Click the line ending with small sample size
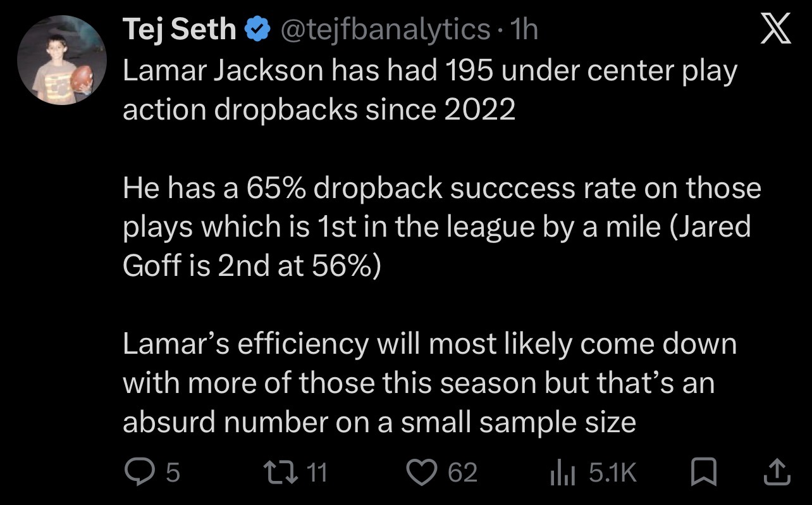The height and width of the screenshot is (505, 812). (379, 422)
